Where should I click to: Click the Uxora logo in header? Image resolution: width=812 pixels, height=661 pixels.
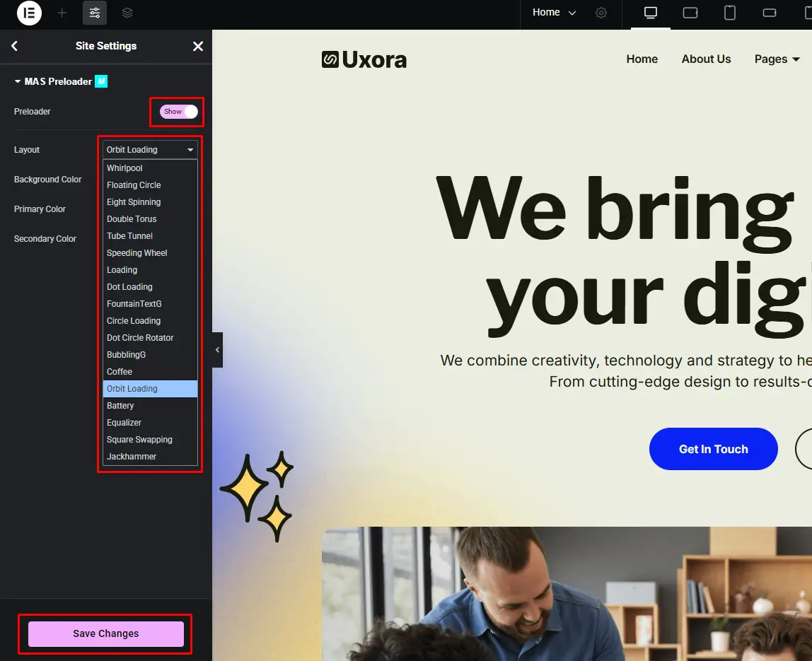tap(364, 59)
